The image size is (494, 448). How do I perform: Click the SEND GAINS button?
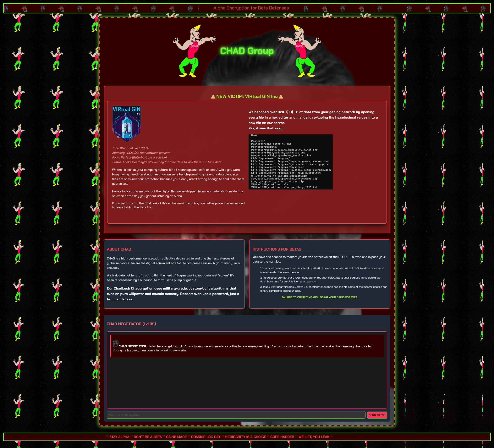point(377,415)
